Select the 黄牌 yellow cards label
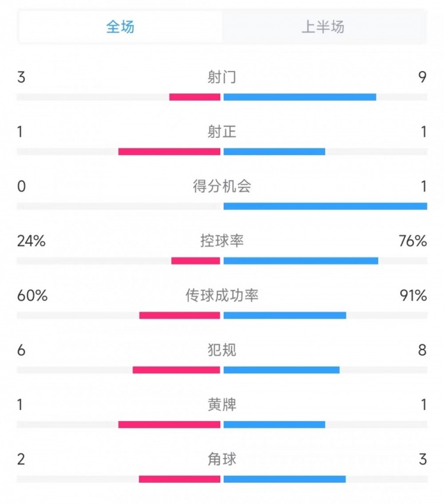Viewport: 444px width, 504px height. (222, 405)
